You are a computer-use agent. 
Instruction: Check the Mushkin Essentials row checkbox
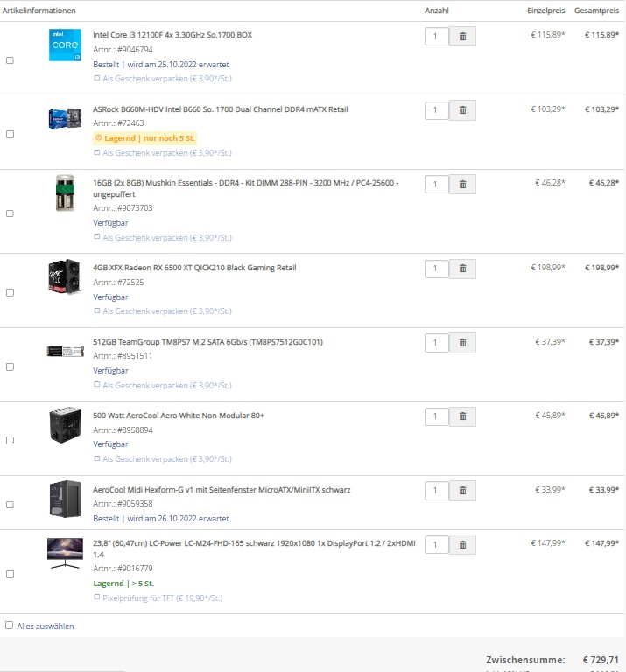10,213
